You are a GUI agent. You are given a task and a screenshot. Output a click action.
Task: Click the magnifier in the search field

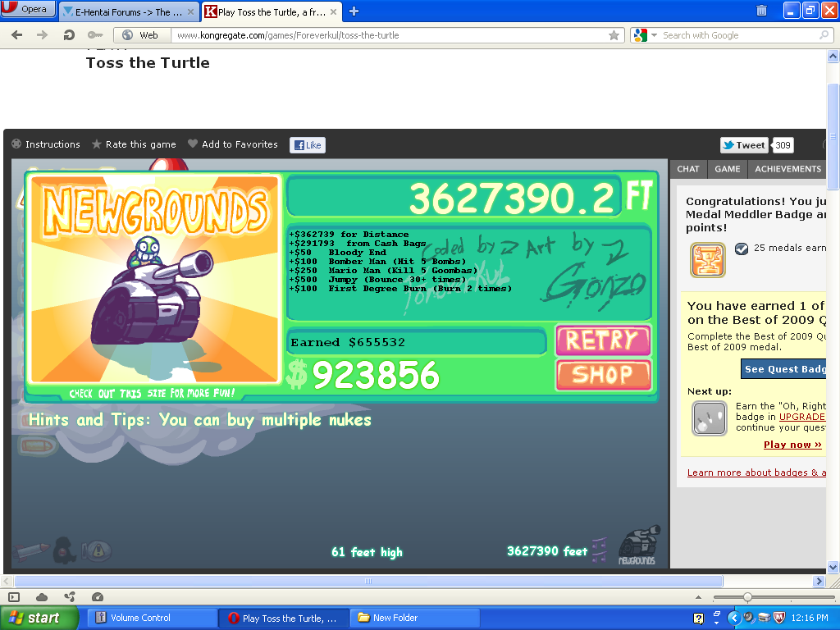pyautogui.click(x=824, y=35)
